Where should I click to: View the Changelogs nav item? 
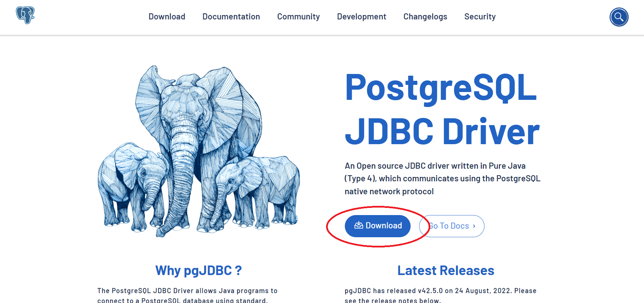click(x=425, y=17)
